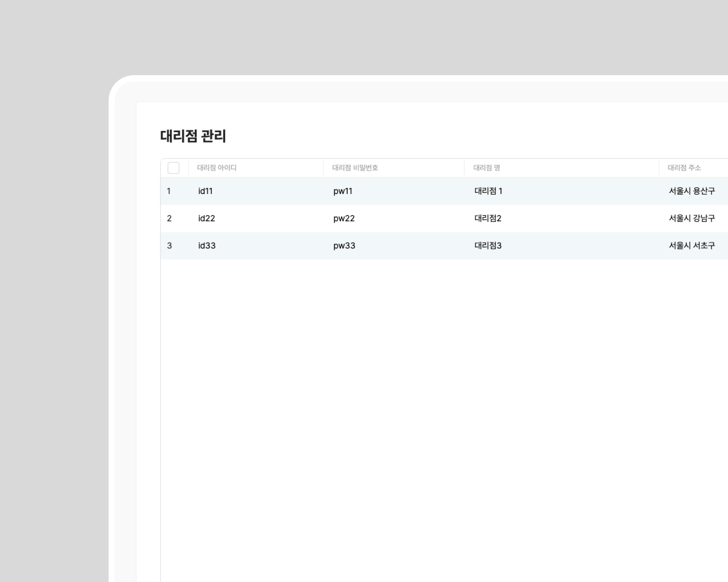
Task: Click the 대리점2 name cell
Action: click(x=488, y=218)
